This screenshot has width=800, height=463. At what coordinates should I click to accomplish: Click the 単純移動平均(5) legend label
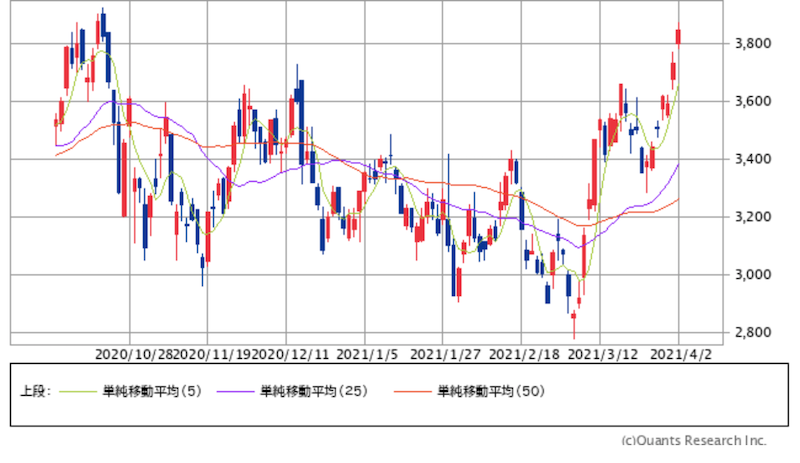click(152, 392)
